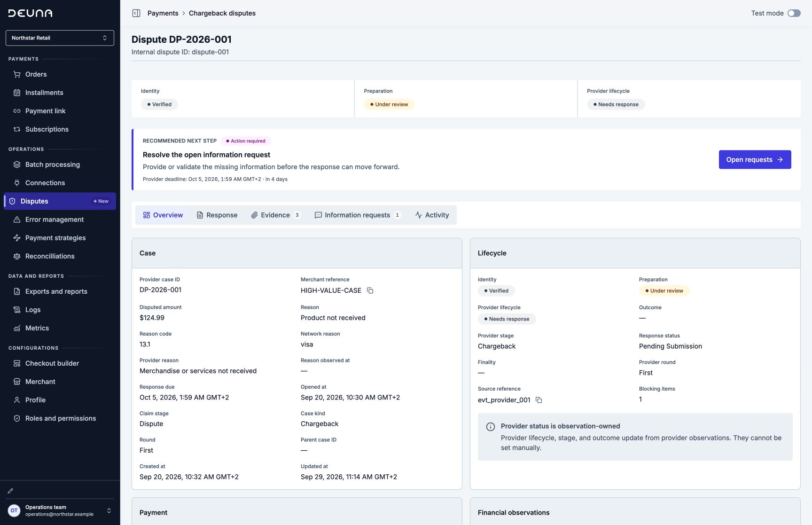Switch to the Response tab
The width and height of the screenshot is (812, 525).
click(x=217, y=215)
